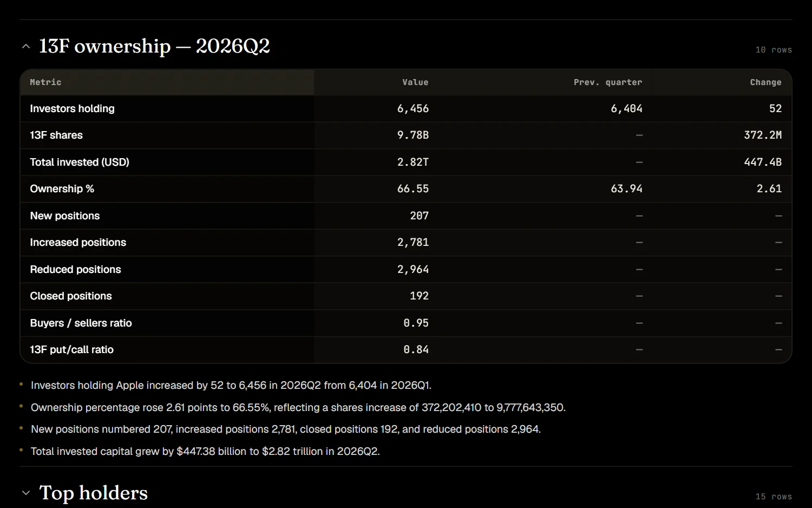Select the Closed positions row label

[71, 296]
